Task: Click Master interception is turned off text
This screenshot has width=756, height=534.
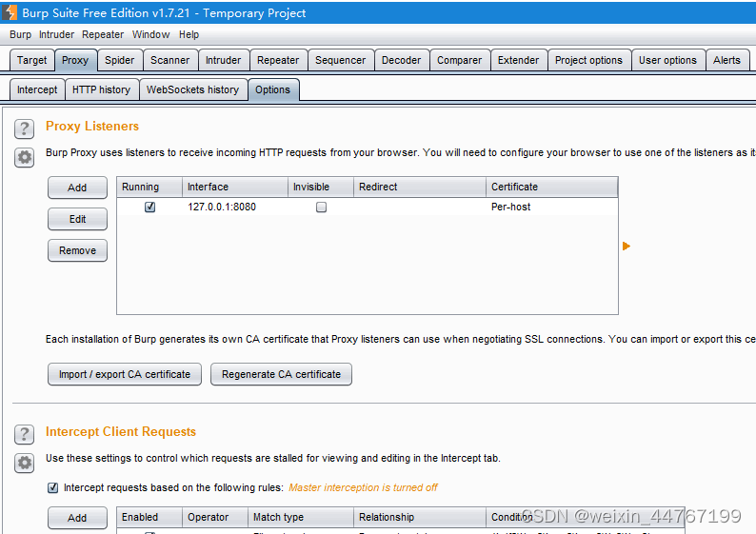Action: click(363, 487)
